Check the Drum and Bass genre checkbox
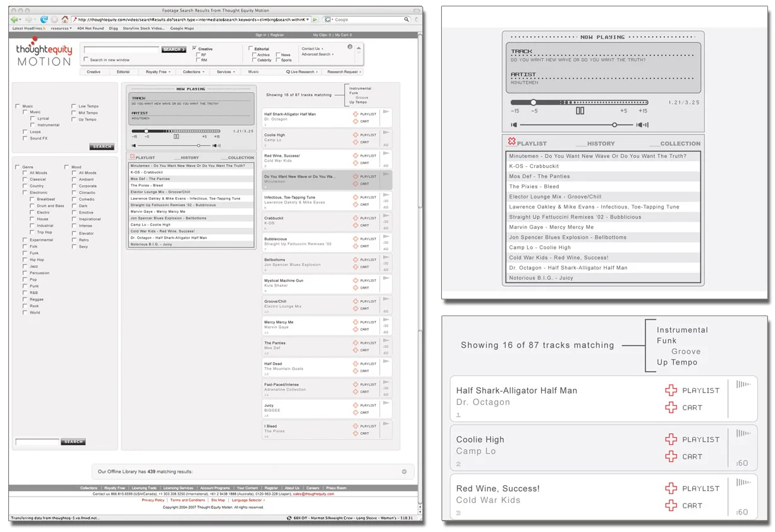The height and width of the screenshot is (532, 775). click(x=33, y=205)
